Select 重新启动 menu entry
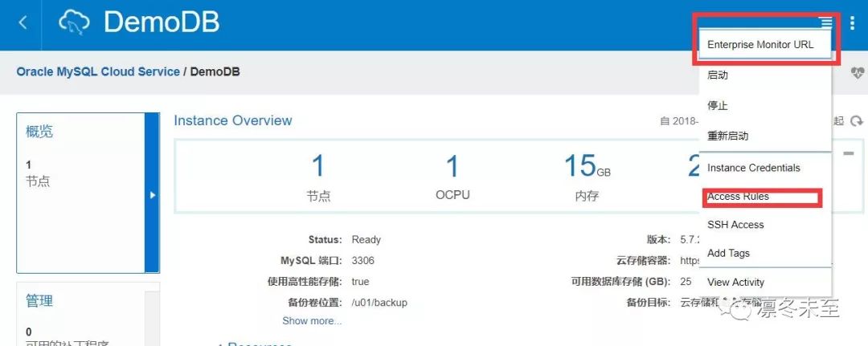Viewport: 868px width, 346px height. pos(764,136)
